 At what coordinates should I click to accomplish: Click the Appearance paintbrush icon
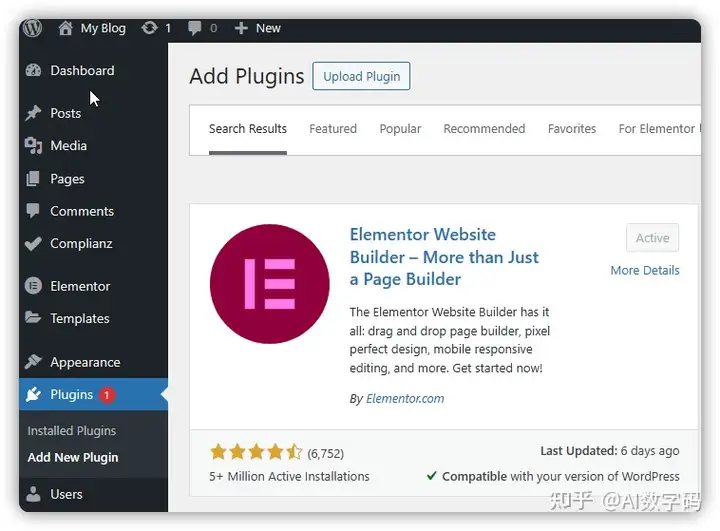[33, 362]
